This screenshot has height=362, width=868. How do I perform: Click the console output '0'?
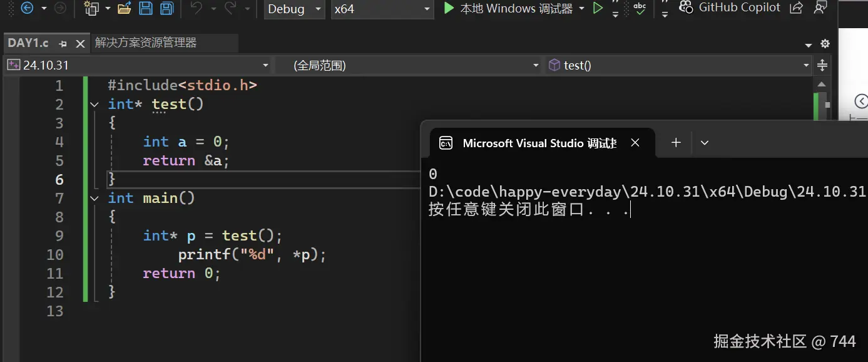click(433, 174)
